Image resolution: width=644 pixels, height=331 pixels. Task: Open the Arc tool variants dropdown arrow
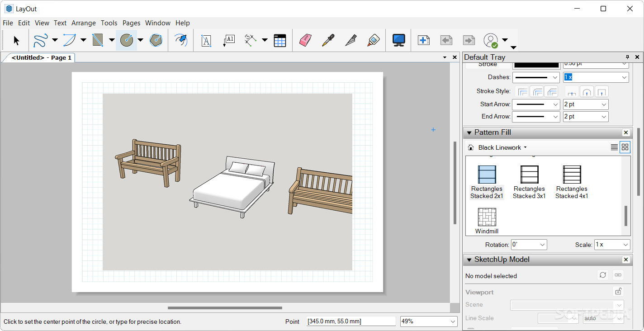pos(83,40)
